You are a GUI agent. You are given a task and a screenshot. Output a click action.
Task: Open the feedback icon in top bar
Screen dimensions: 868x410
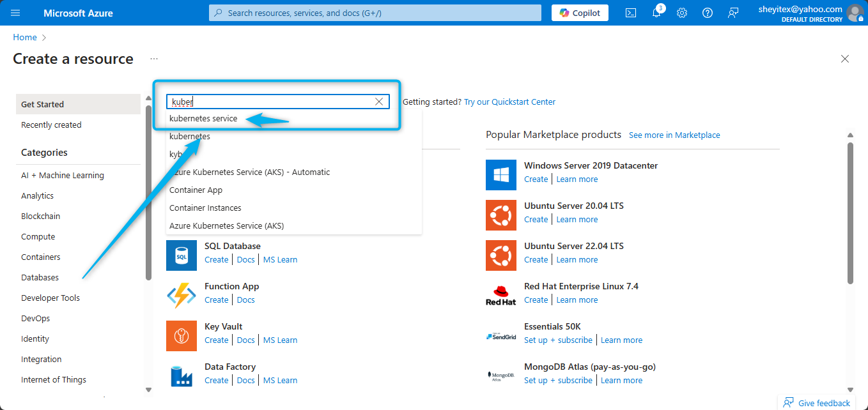733,13
